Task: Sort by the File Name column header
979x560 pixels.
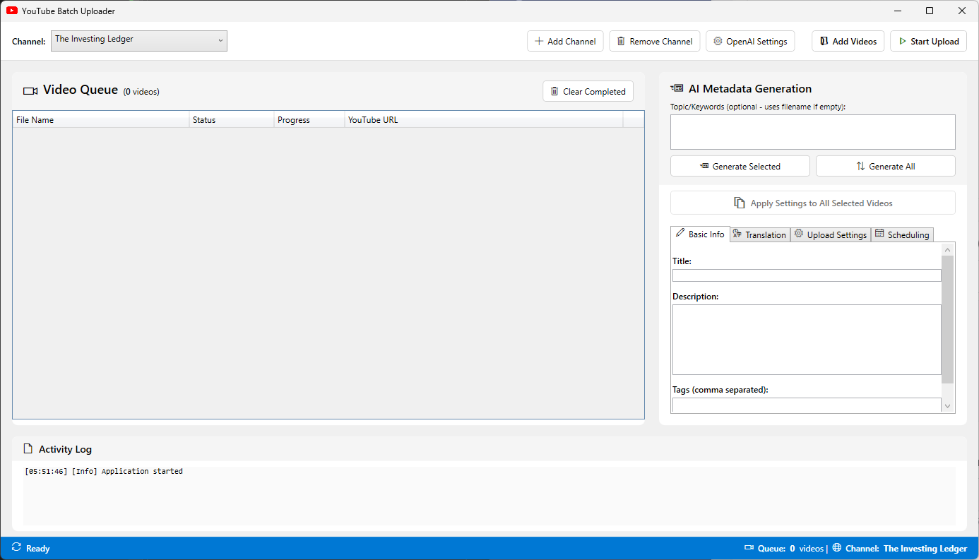Action: [101, 119]
